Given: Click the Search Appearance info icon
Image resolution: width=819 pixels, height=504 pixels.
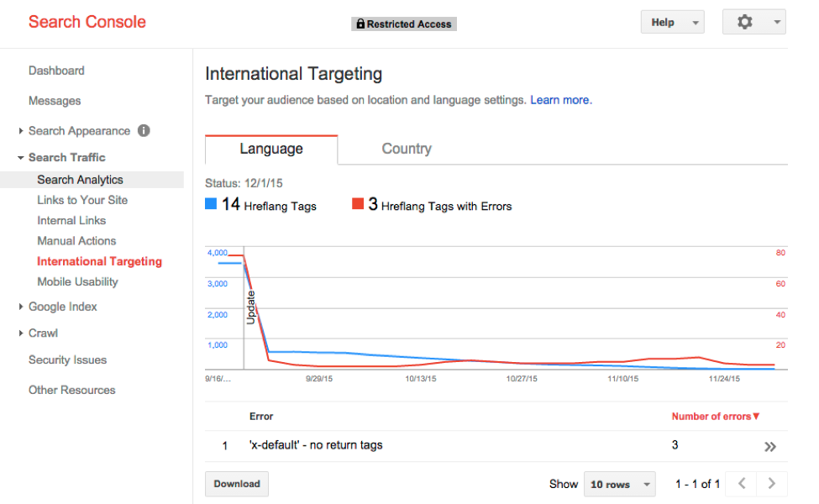Looking at the screenshot, I should click(x=144, y=130).
